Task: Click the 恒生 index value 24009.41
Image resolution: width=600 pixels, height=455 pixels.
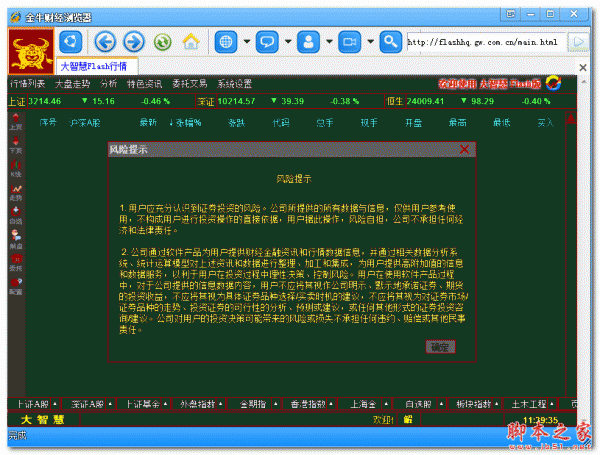Action: (425, 101)
